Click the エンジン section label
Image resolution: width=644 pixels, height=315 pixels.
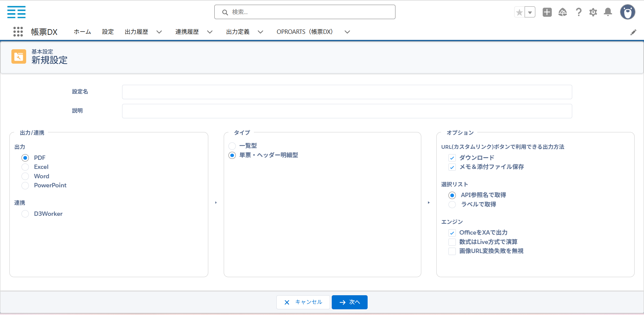(452, 222)
